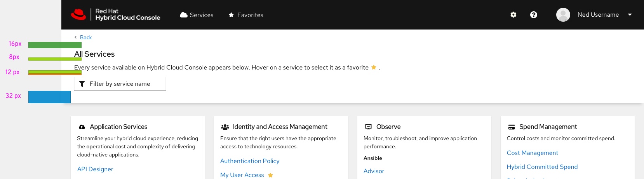Open the Services menu

click(197, 15)
